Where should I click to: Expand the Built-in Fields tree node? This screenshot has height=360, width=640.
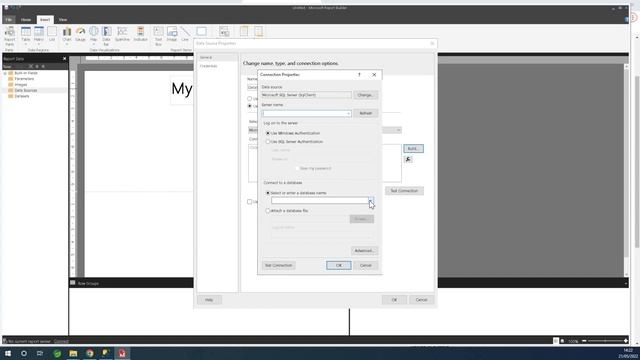tap(5, 73)
